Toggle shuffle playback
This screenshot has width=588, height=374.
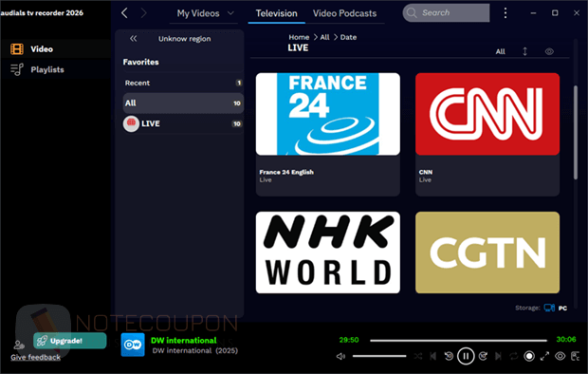tap(417, 356)
